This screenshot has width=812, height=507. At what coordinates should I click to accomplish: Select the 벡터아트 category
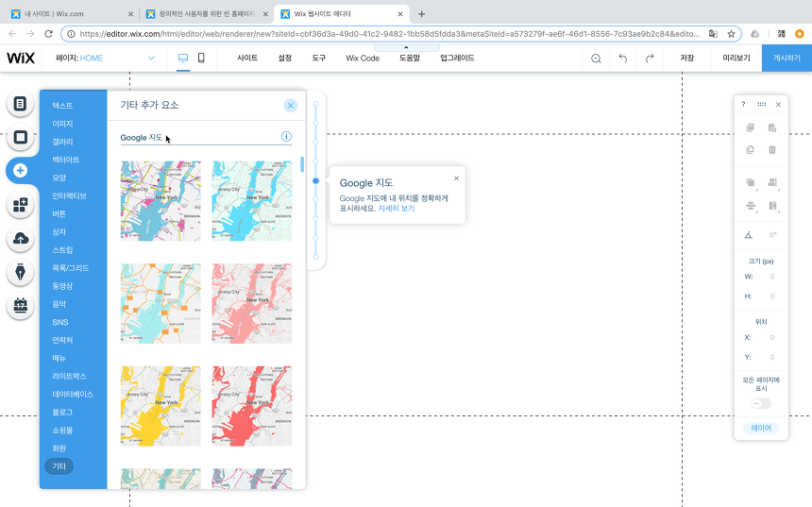pyautogui.click(x=66, y=160)
